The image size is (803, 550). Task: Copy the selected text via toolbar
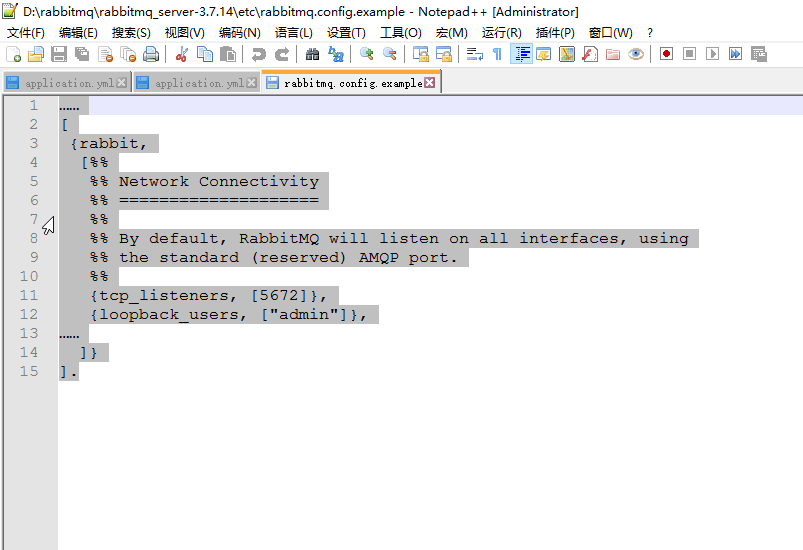(205, 54)
